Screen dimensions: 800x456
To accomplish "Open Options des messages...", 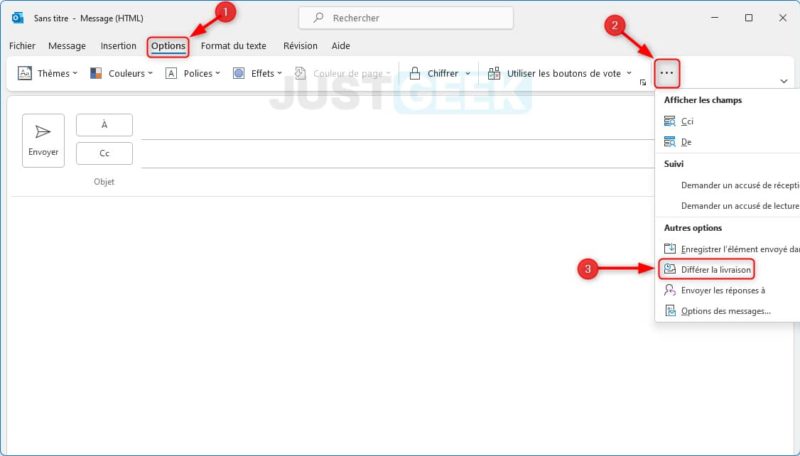I will click(x=726, y=311).
